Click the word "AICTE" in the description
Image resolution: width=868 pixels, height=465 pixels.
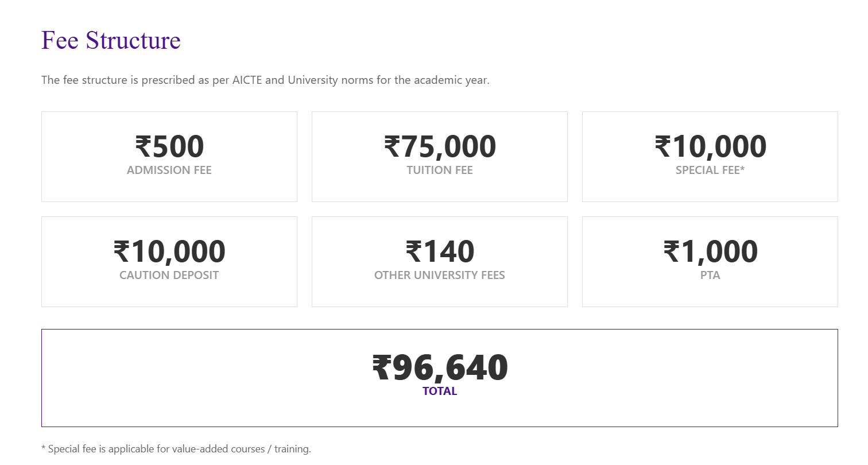click(246, 80)
